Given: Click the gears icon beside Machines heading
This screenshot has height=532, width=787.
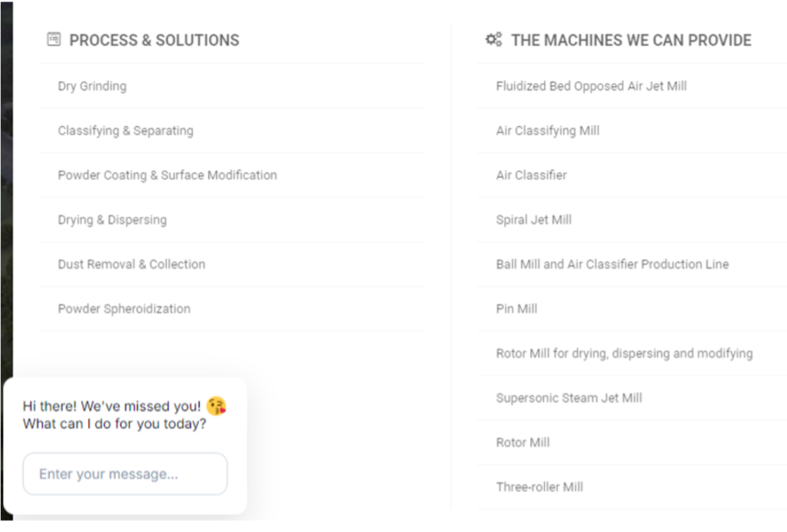Looking at the screenshot, I should (493, 39).
